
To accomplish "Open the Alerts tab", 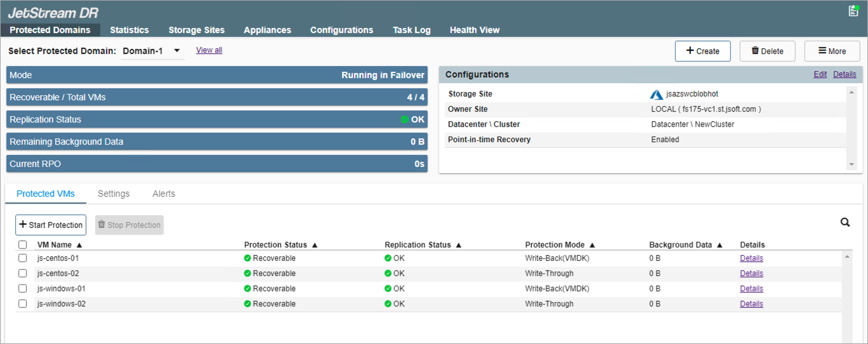I will [x=164, y=194].
